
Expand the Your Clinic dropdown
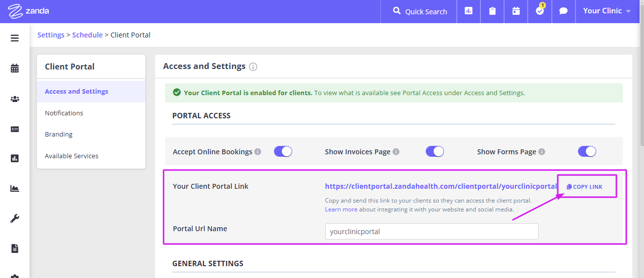607,11
